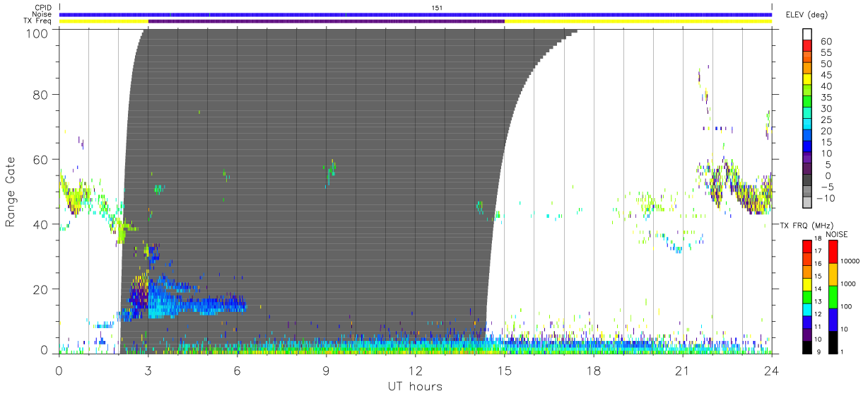Click the 'TX FRQ (MHz)' legend label
This screenshot has height=401, width=868.
coord(807,226)
